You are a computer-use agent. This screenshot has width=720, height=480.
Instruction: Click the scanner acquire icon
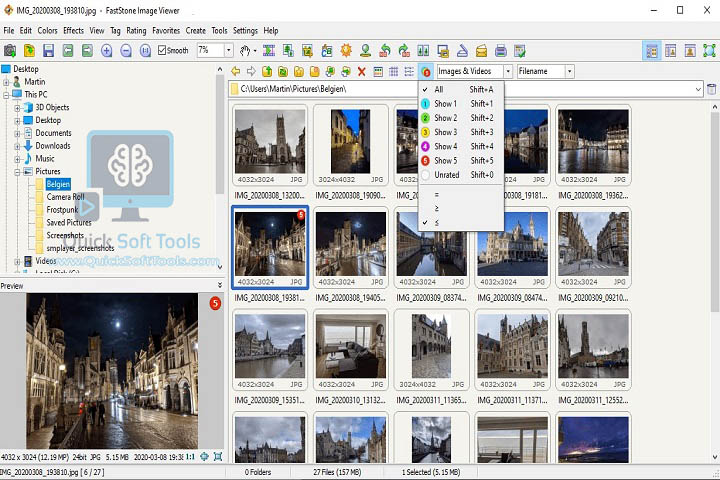click(462, 50)
